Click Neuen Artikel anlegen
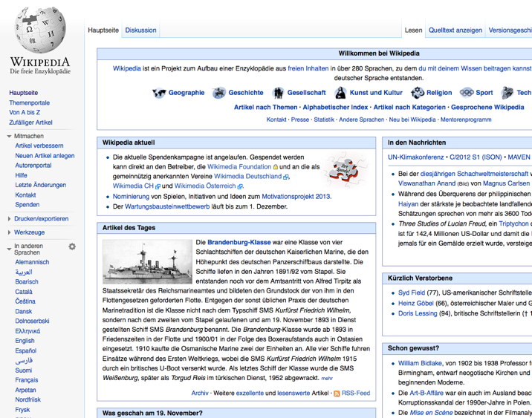This screenshot has width=532, height=418. (x=45, y=156)
